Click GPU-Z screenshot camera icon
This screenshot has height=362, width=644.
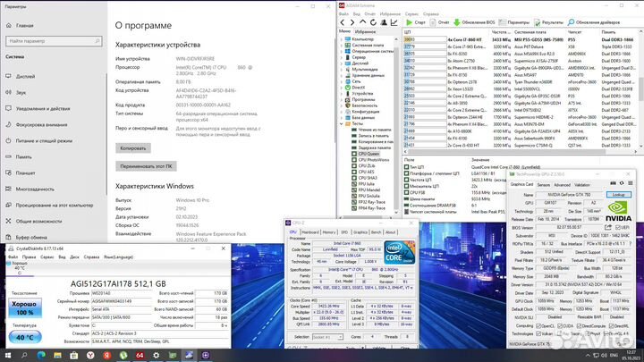click(614, 183)
